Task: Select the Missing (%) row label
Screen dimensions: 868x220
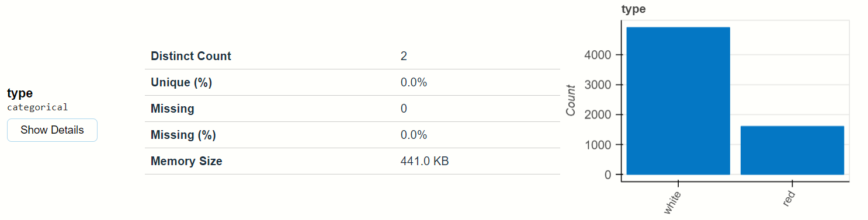Action: [x=183, y=135]
